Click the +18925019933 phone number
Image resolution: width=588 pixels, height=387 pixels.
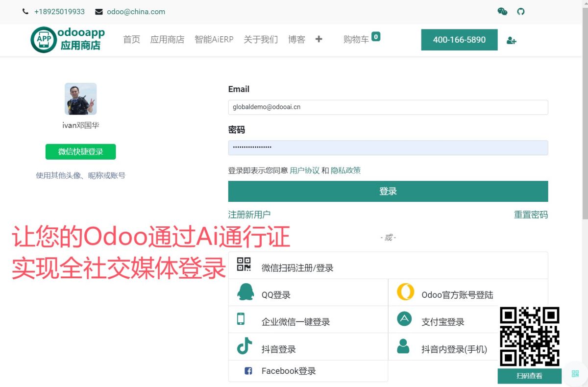point(59,12)
